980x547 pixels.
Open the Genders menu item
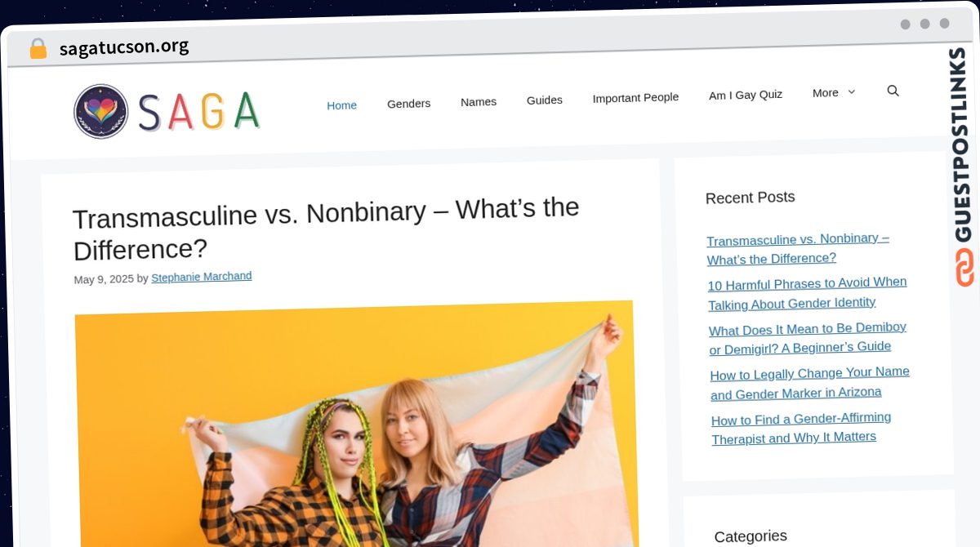coord(408,104)
